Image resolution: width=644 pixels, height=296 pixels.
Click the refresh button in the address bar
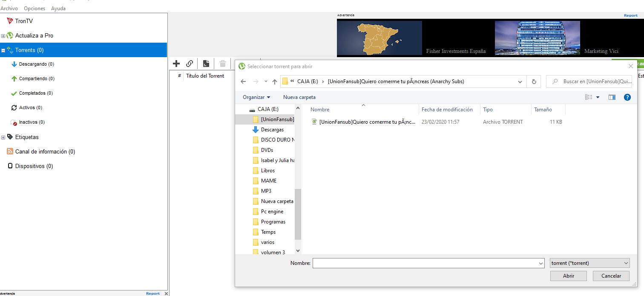534,81
